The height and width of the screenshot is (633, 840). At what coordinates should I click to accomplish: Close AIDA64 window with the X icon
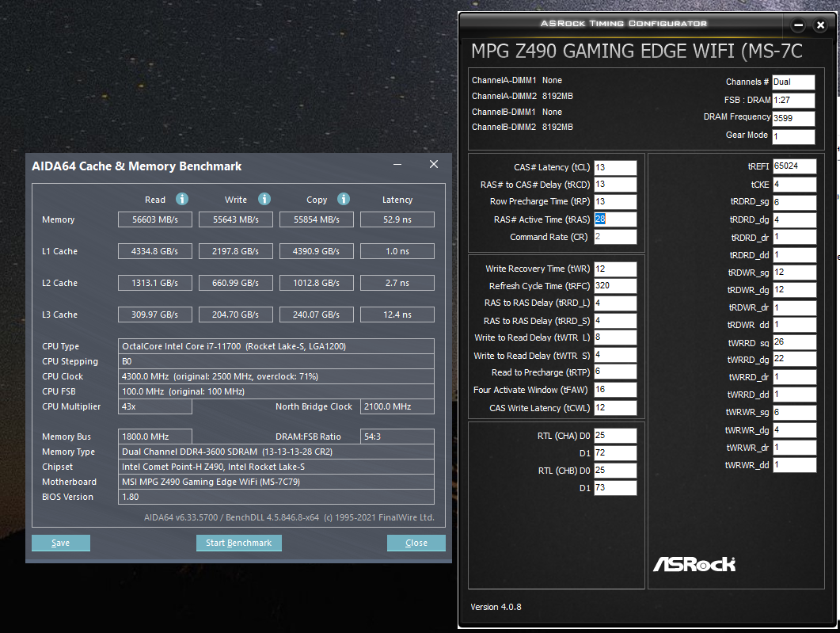coord(434,164)
